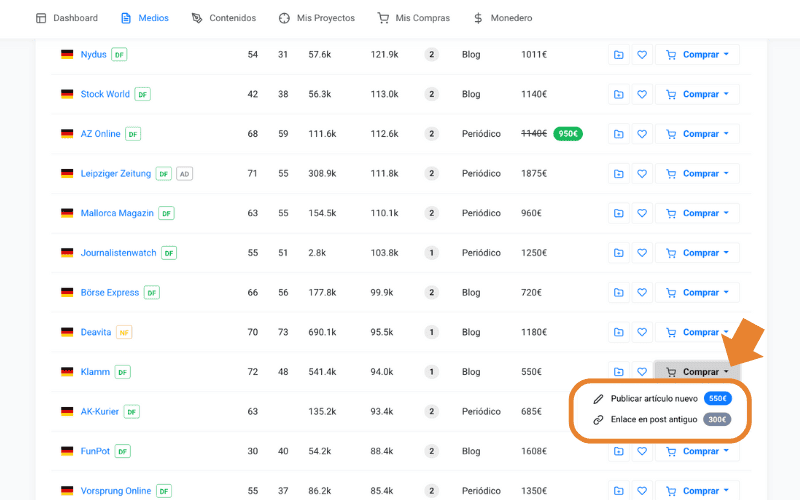Screen dimensions: 800x500
Task: Add Journalistenwatch to project folder
Action: [x=619, y=253]
